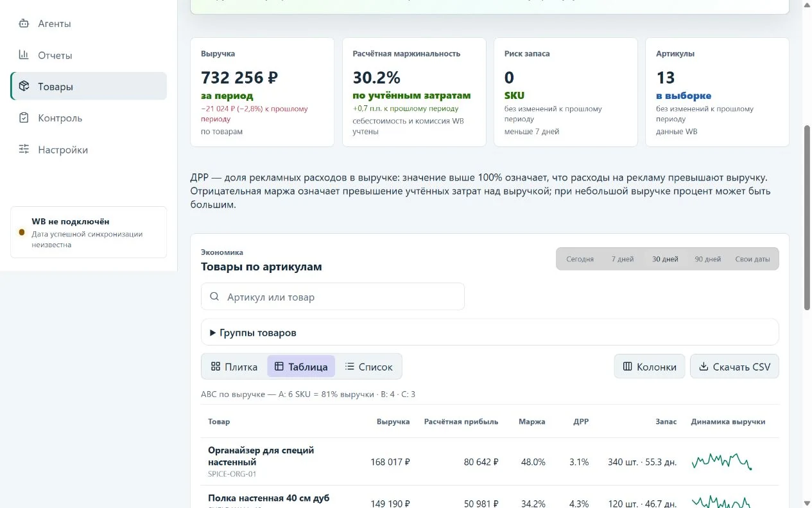The width and height of the screenshot is (812, 508).
Task: Sort by the Выручка column header
Action: 393,422
